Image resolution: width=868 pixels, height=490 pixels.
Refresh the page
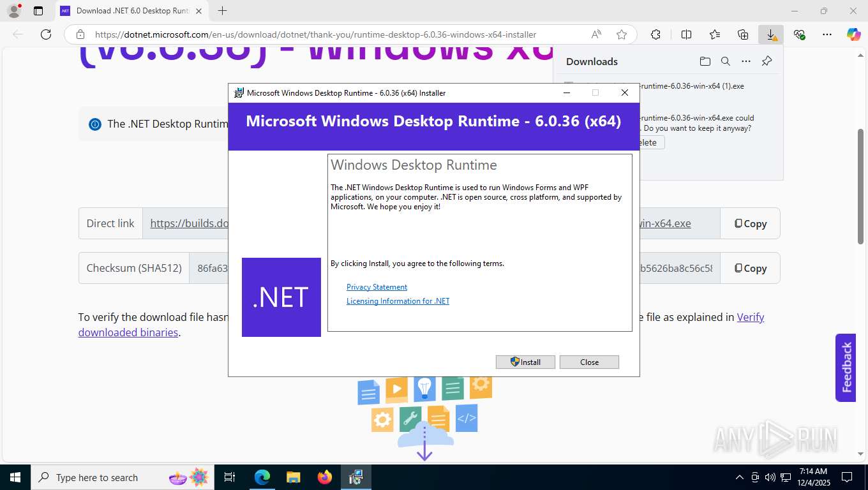tap(45, 34)
